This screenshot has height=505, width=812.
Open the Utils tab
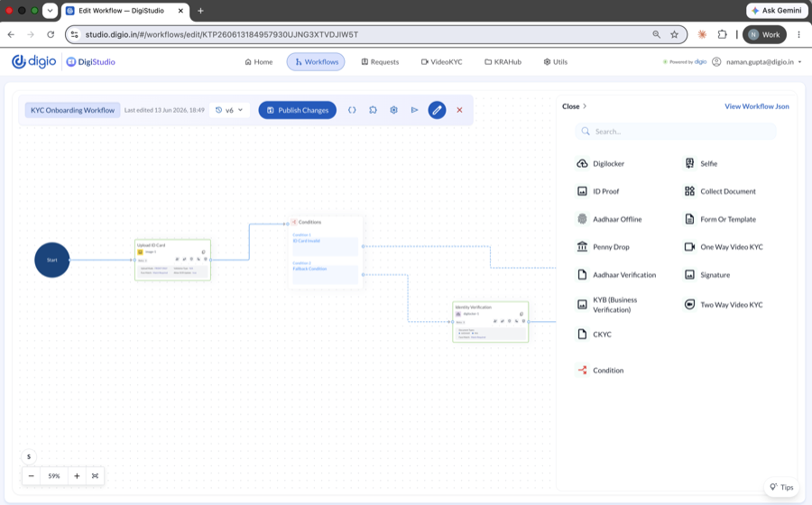(x=555, y=61)
